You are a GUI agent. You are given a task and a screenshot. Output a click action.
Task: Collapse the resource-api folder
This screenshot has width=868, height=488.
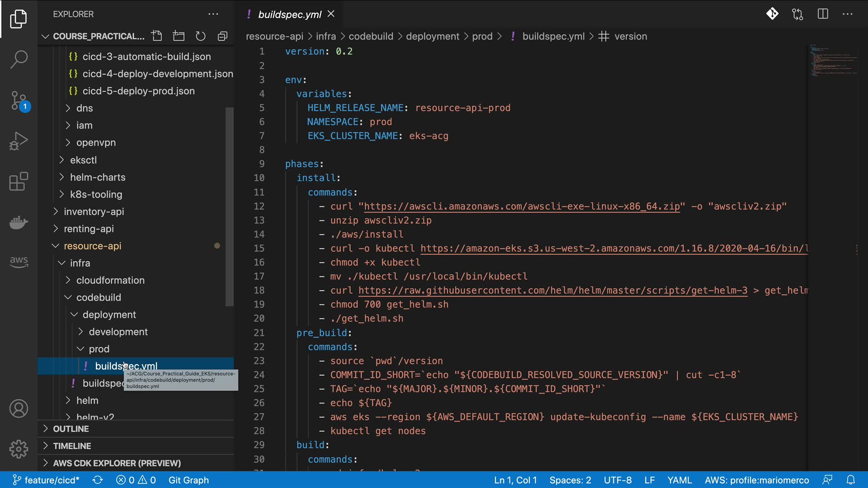pos(92,246)
